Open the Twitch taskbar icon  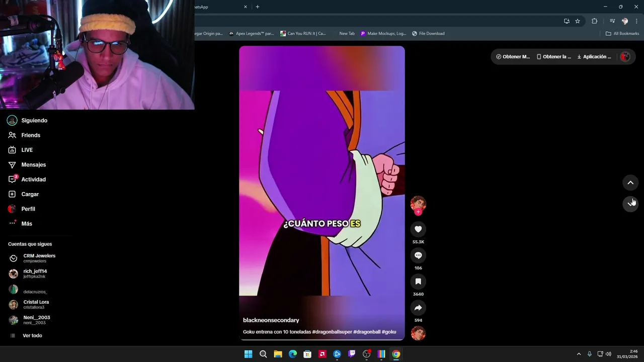coord(352,354)
